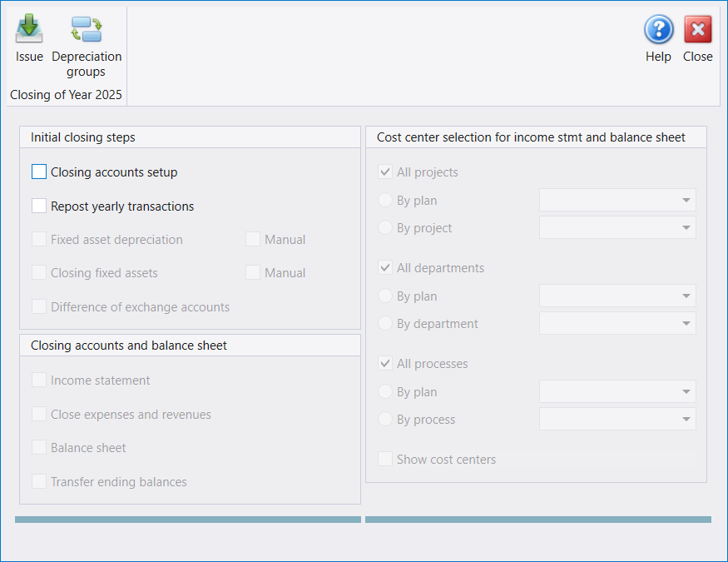Viewport: 728px width, 562px height.
Task: Open By department dropdown
Action: tap(617, 323)
